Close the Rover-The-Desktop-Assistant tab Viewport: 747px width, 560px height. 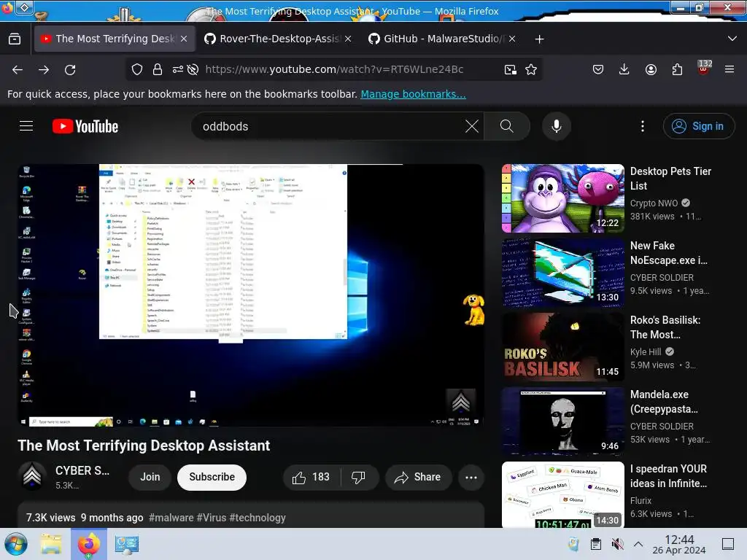click(348, 39)
